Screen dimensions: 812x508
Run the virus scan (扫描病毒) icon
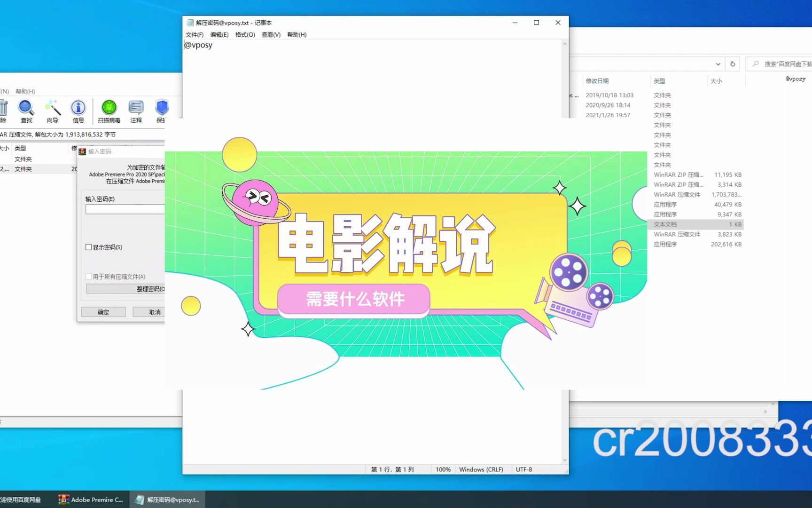[x=109, y=111]
